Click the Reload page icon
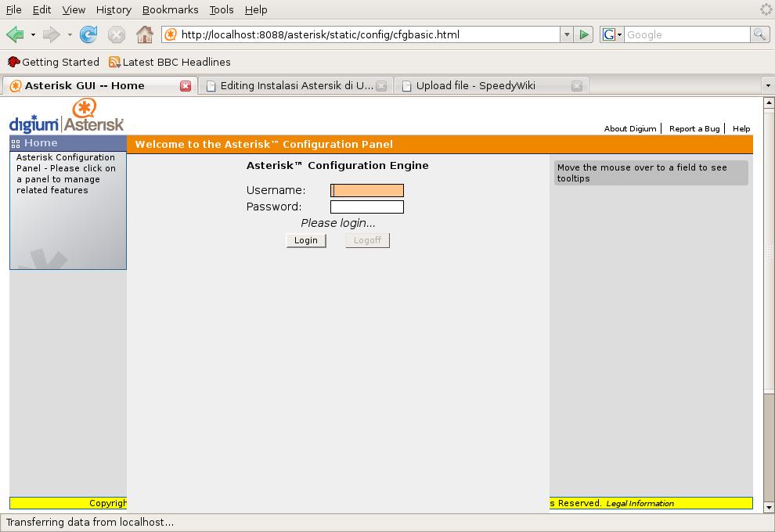Image resolution: width=775 pixels, height=532 pixels. 88,34
